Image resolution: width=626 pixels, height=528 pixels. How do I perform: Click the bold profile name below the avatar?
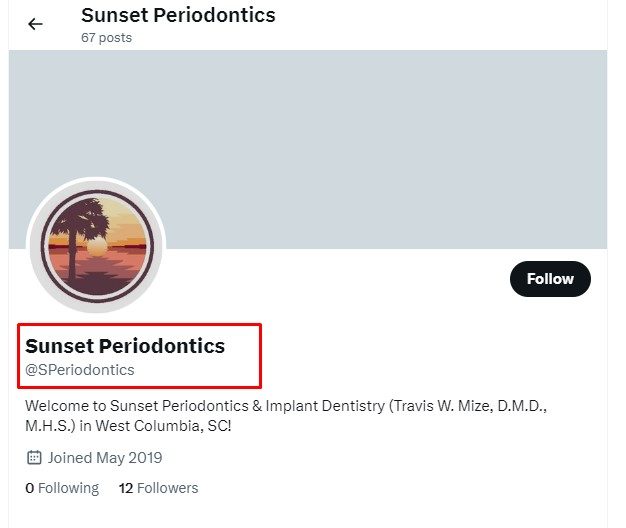click(125, 346)
